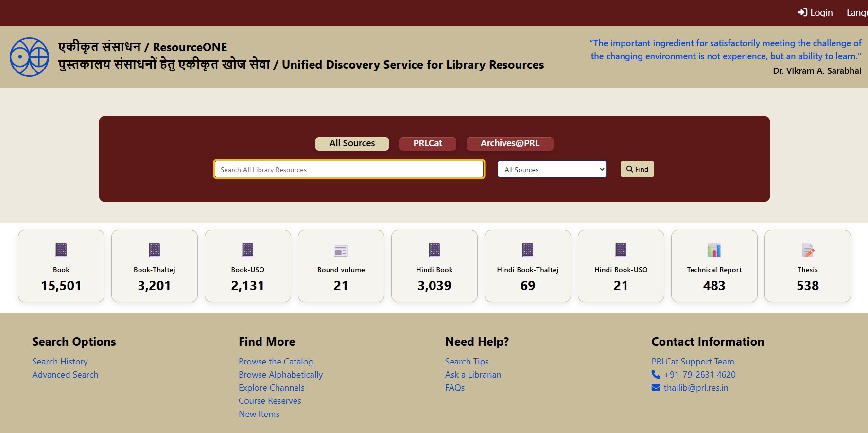Click the Find search button
Viewport: 868px width, 433px height.
click(x=637, y=169)
